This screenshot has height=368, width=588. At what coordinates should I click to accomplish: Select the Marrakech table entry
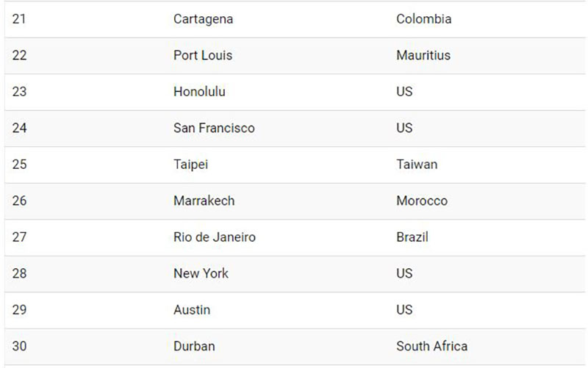pyautogui.click(x=204, y=201)
